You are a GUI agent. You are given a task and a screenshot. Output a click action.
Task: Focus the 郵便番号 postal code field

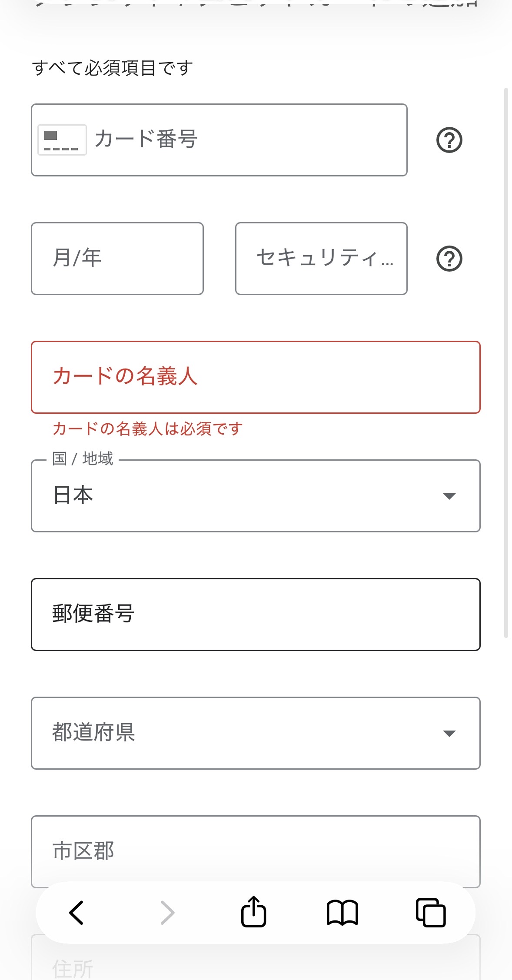point(256,614)
